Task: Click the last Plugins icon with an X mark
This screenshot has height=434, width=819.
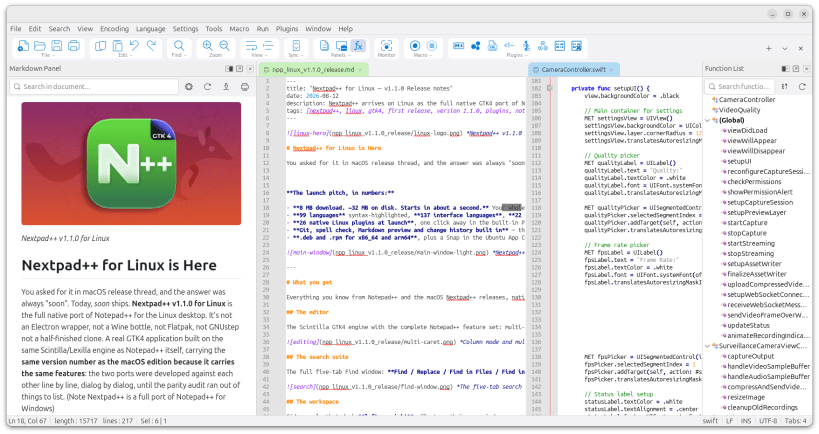Action: click(x=576, y=46)
